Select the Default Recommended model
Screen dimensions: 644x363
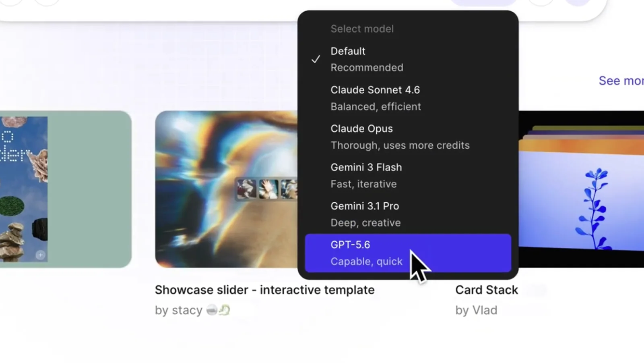click(408, 59)
